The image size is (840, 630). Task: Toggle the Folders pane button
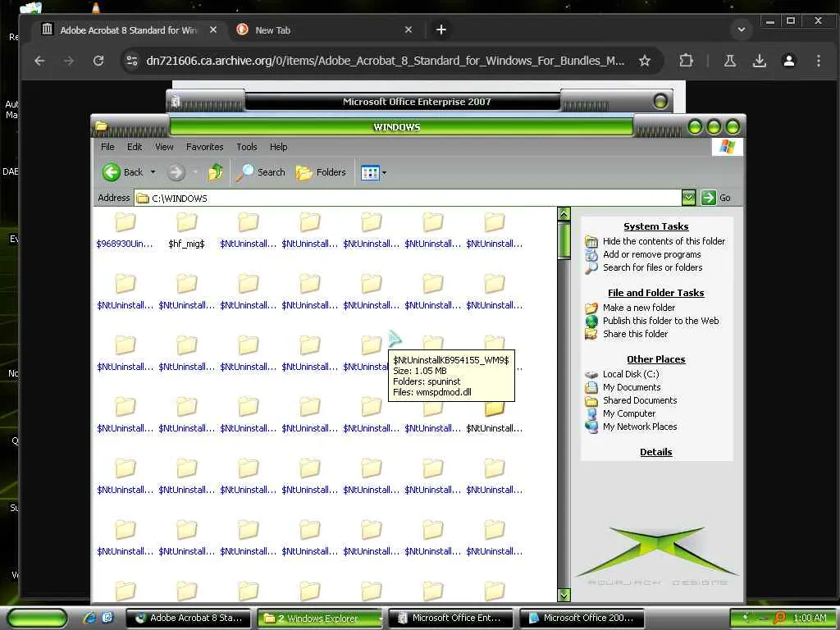pyautogui.click(x=321, y=172)
